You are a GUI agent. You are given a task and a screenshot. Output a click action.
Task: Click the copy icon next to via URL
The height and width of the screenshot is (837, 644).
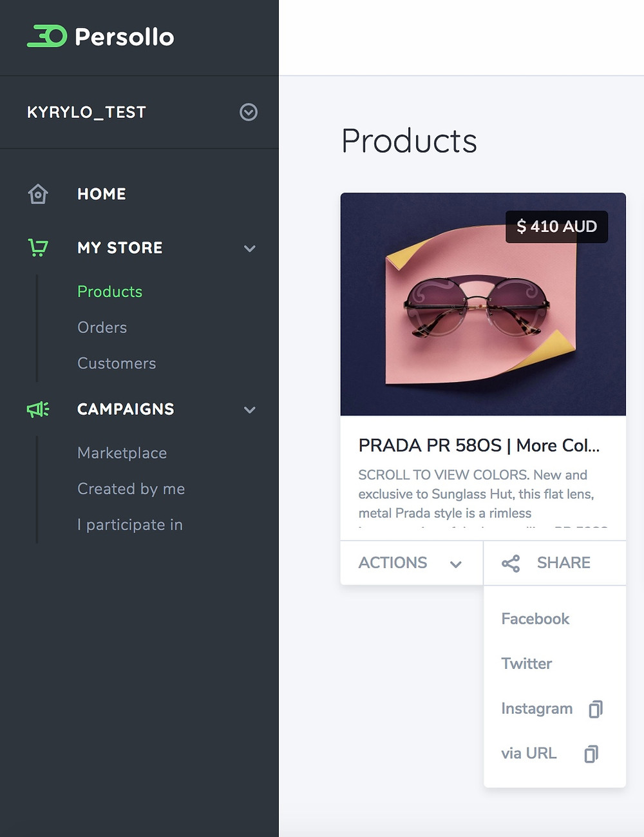coord(591,754)
